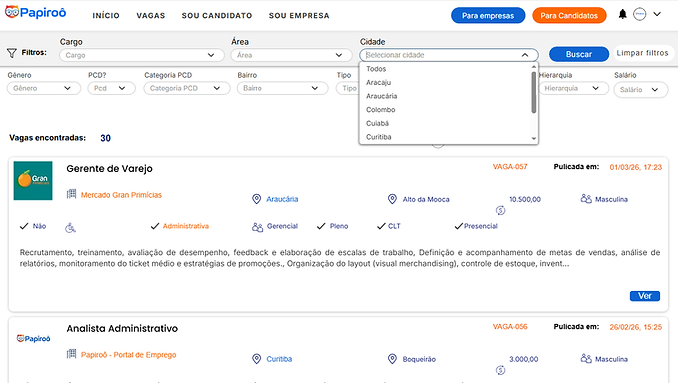The image size is (678, 383).
Task: Click Papiroô company logo in Analista Administrativo card
Action: tap(33, 338)
